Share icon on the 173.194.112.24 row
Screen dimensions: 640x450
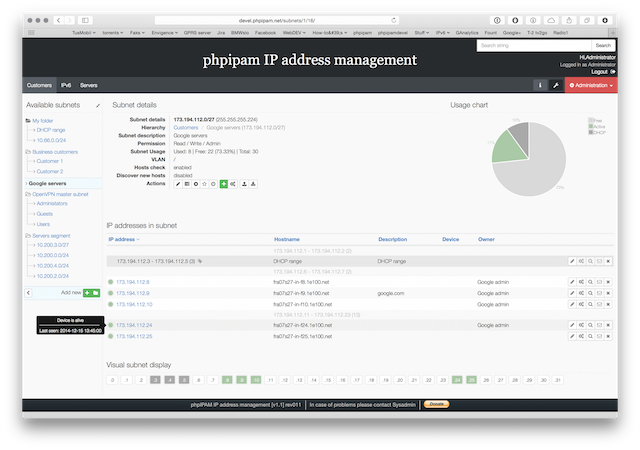pyautogui.click(x=581, y=325)
